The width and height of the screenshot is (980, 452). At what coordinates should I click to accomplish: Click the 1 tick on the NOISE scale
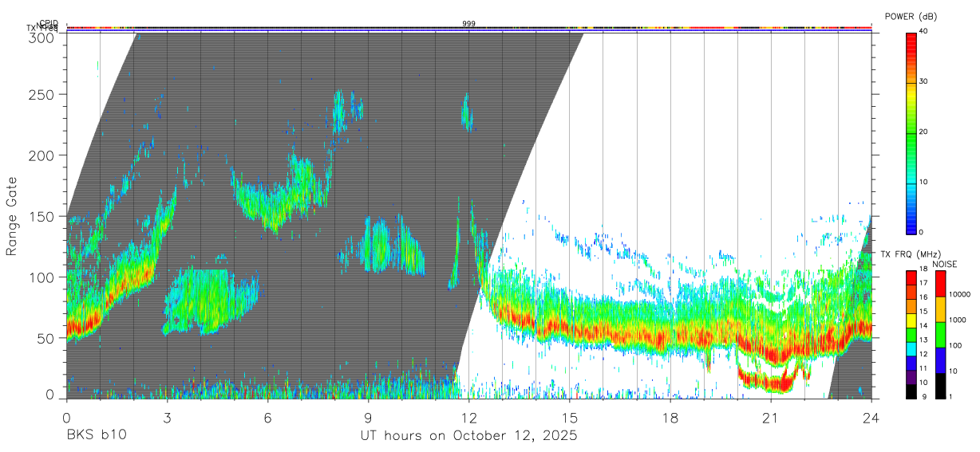(x=950, y=397)
